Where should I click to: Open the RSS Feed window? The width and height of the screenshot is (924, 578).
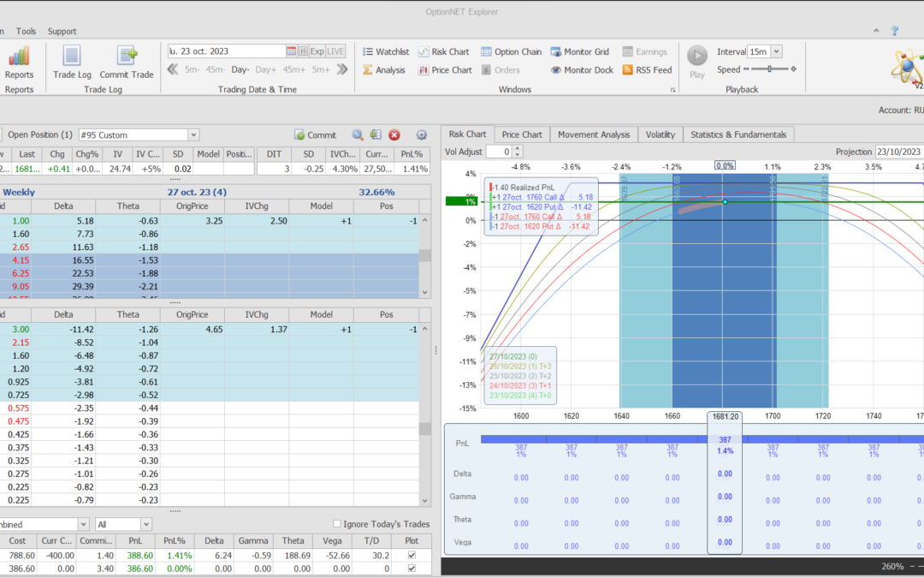647,70
